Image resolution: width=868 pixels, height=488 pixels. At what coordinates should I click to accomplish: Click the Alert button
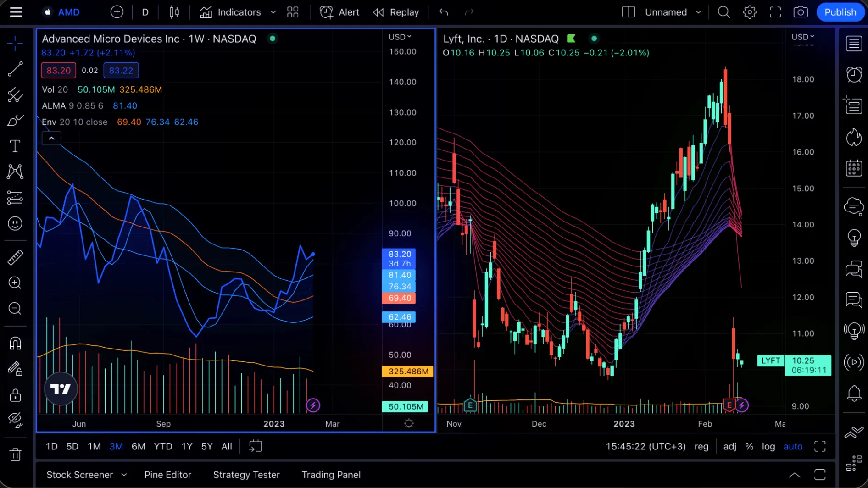pyautogui.click(x=339, y=12)
